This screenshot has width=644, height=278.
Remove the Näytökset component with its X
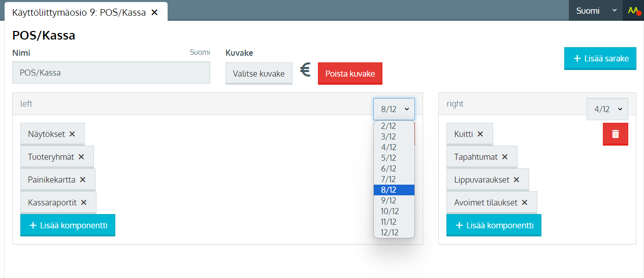[72, 134]
